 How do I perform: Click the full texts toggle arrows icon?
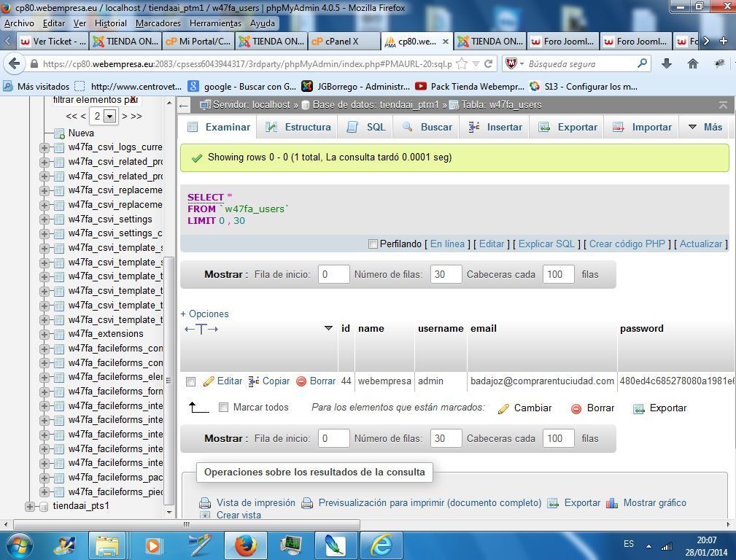tap(201, 329)
